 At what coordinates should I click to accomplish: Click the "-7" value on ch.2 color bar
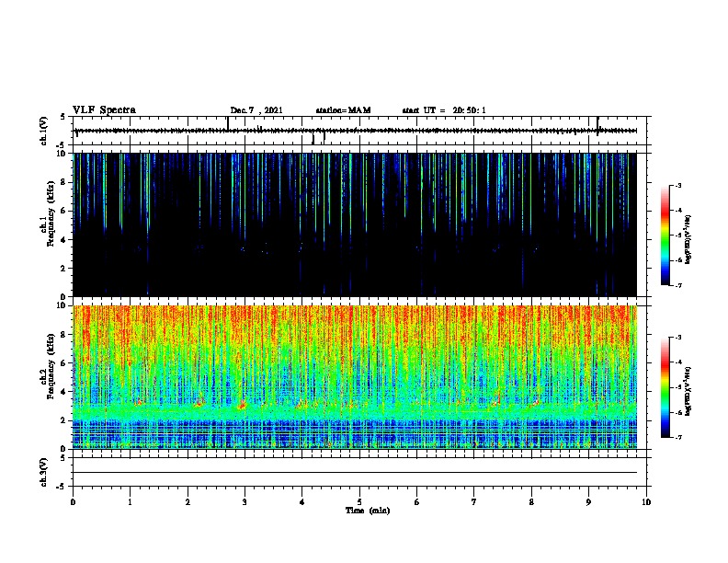pyautogui.click(x=677, y=438)
